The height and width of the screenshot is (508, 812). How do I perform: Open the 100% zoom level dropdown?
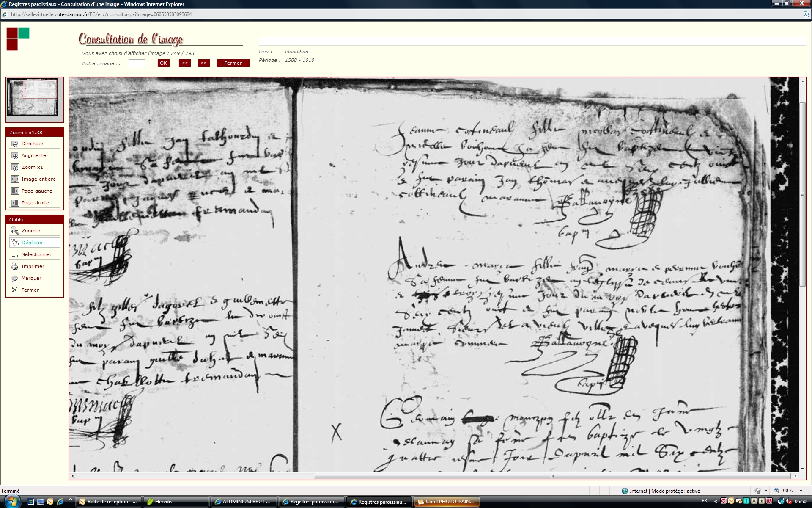tap(801, 491)
